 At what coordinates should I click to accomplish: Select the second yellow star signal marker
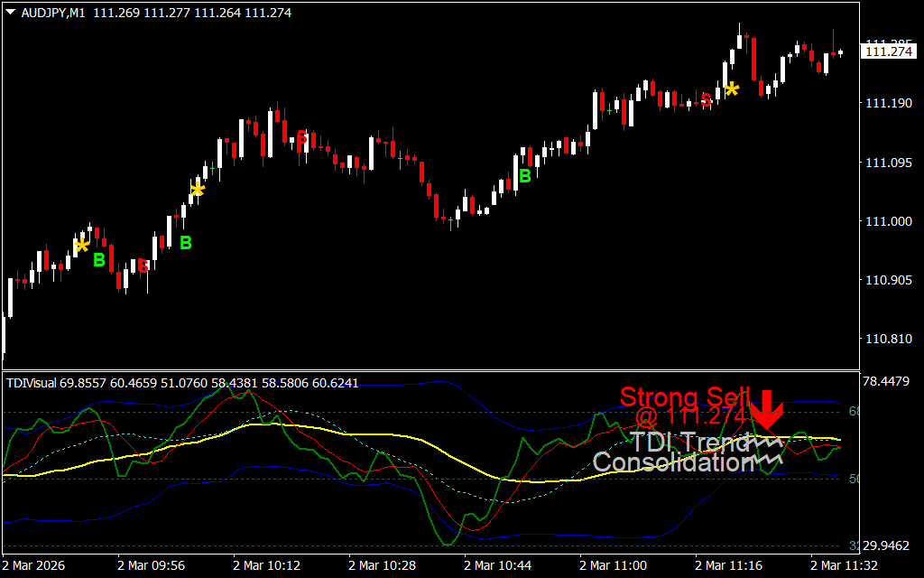pyautogui.click(x=198, y=190)
